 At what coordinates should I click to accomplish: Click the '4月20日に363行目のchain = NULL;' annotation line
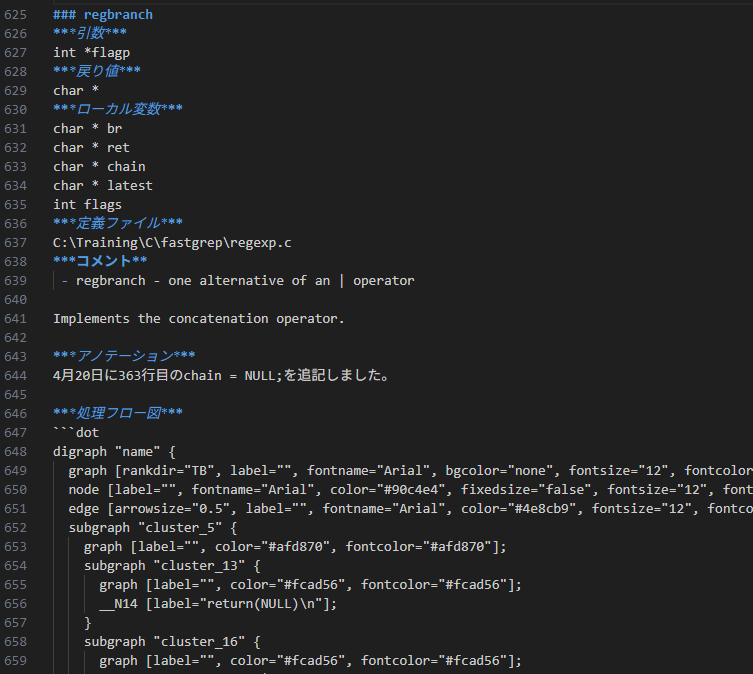pos(221,376)
